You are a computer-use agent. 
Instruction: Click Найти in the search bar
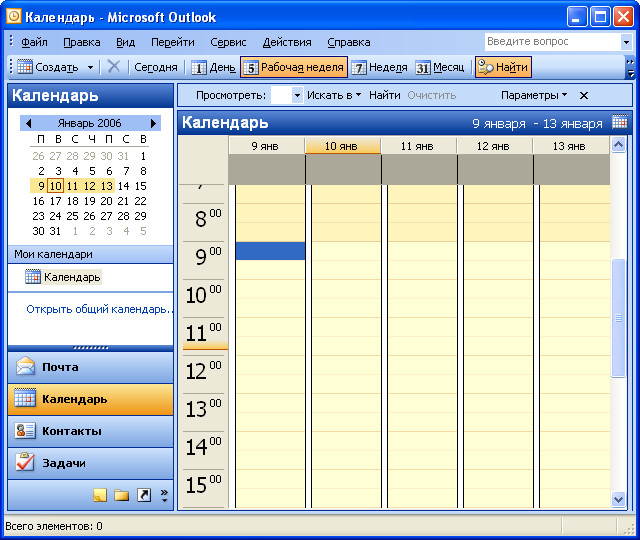click(384, 96)
